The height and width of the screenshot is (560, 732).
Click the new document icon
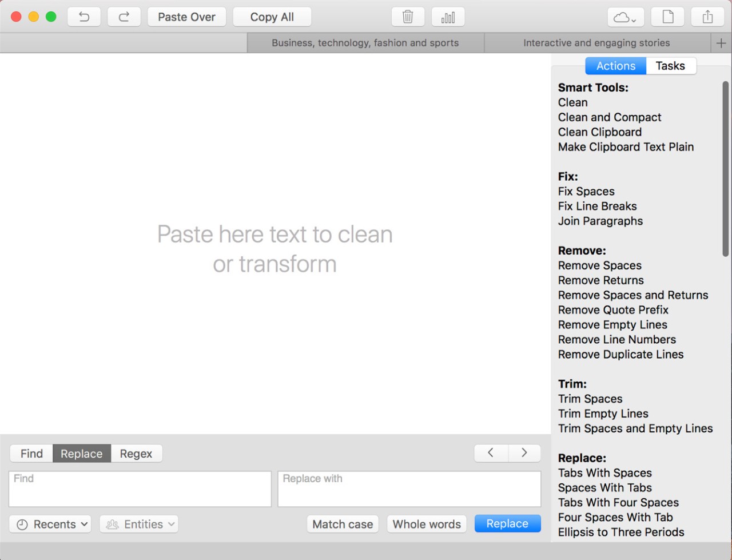667,17
